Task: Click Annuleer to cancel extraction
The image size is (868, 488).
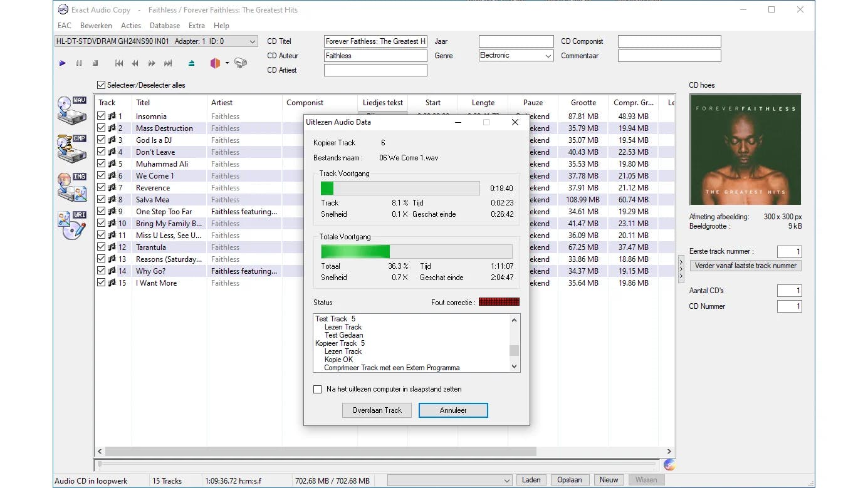Action: coord(453,410)
